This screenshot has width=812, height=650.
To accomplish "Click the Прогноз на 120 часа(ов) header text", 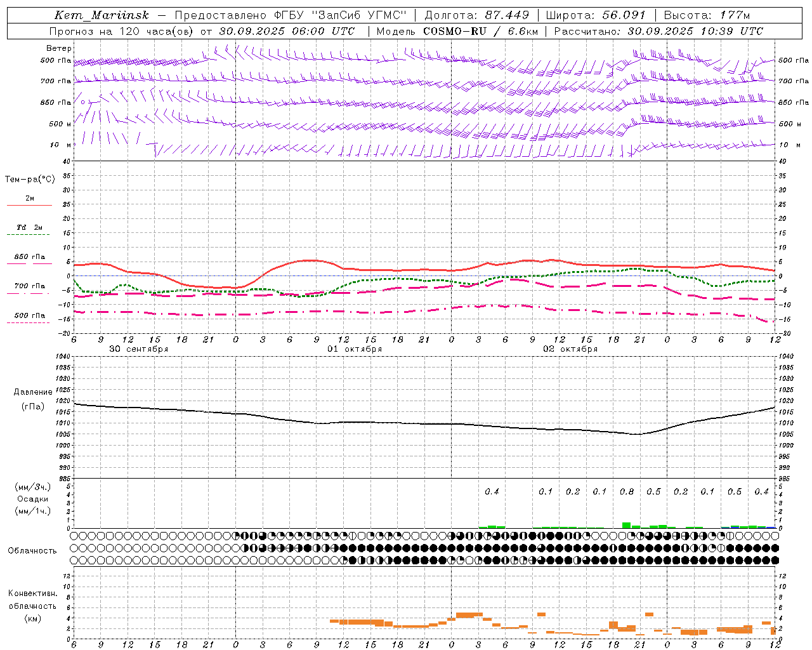I will [121, 31].
